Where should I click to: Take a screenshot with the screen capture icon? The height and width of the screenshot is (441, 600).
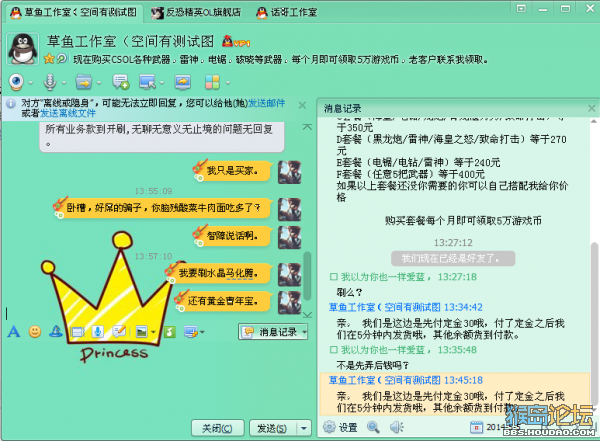pos(191,332)
